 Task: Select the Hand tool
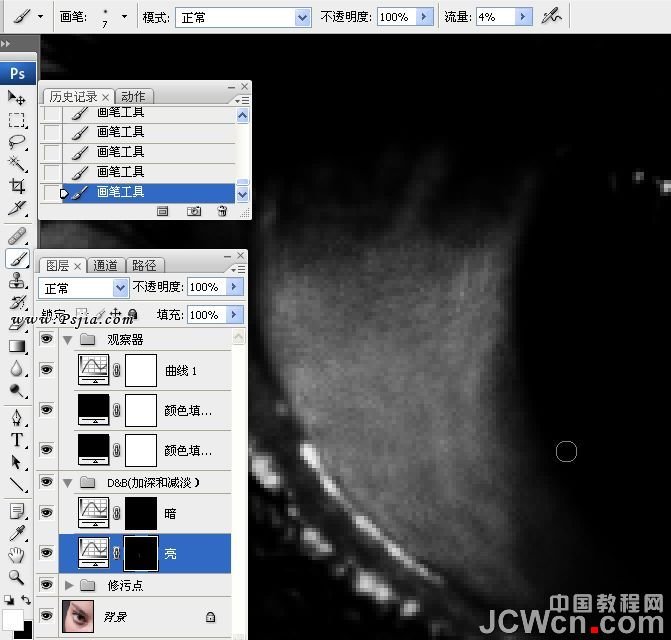pyautogui.click(x=17, y=555)
